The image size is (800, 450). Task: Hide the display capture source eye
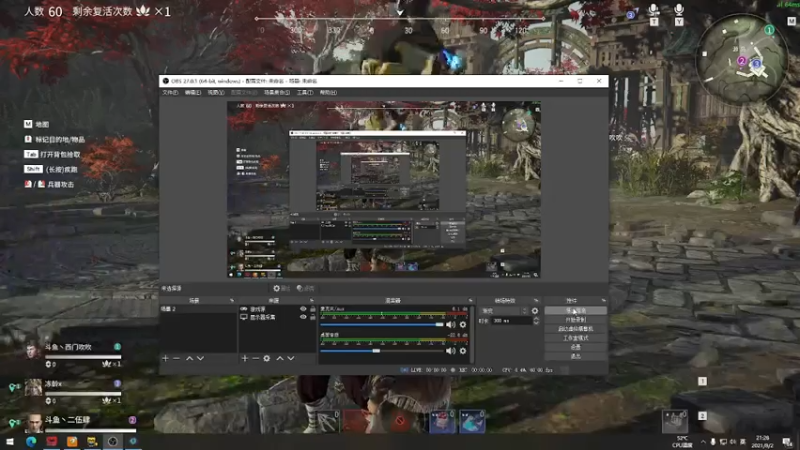coord(303,317)
